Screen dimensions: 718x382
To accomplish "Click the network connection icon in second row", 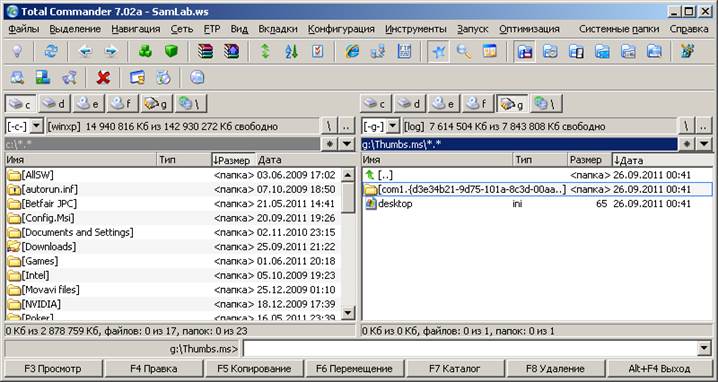I will 69,77.
